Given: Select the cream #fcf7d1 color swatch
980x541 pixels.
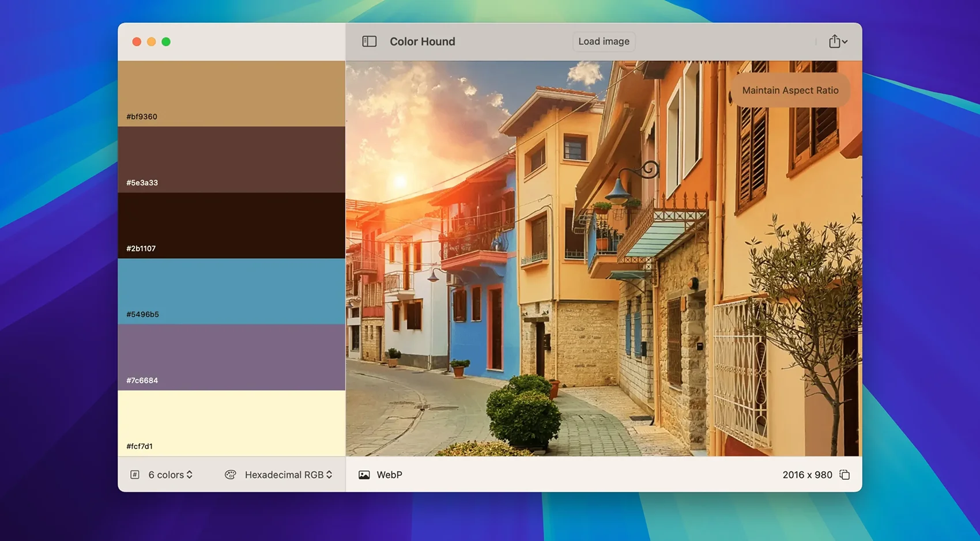Looking at the screenshot, I should tap(231, 423).
